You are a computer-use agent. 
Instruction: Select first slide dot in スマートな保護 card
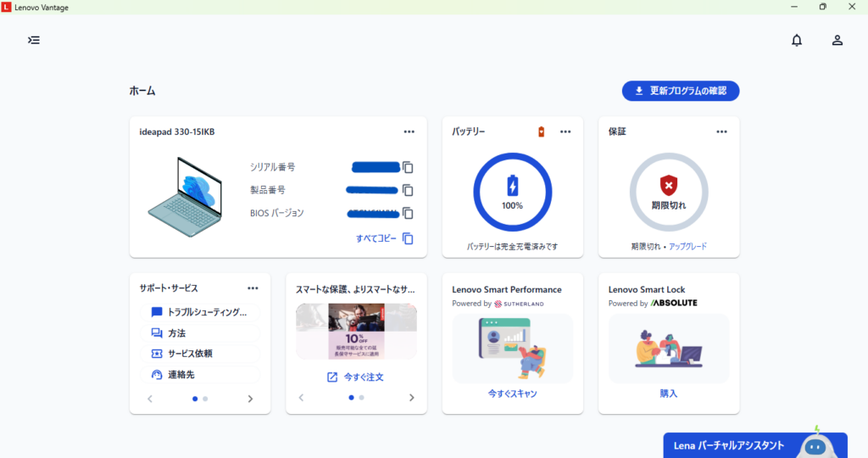point(351,398)
